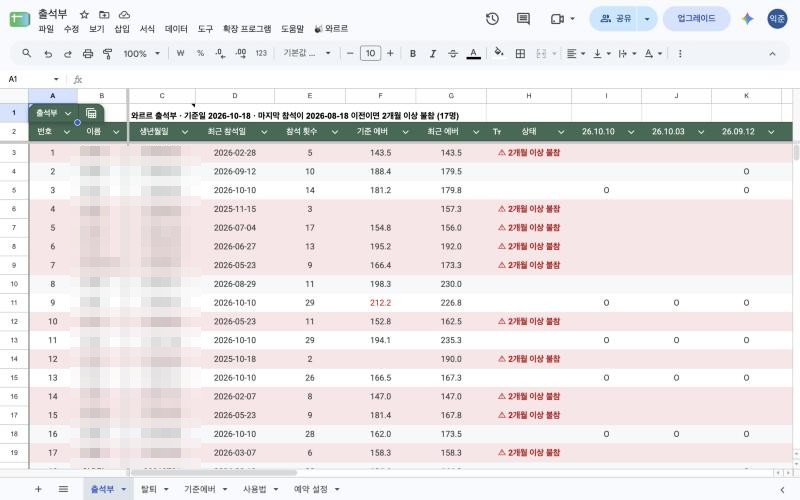Open the 파일 menu
The width and height of the screenshot is (800, 500).
tap(46, 29)
